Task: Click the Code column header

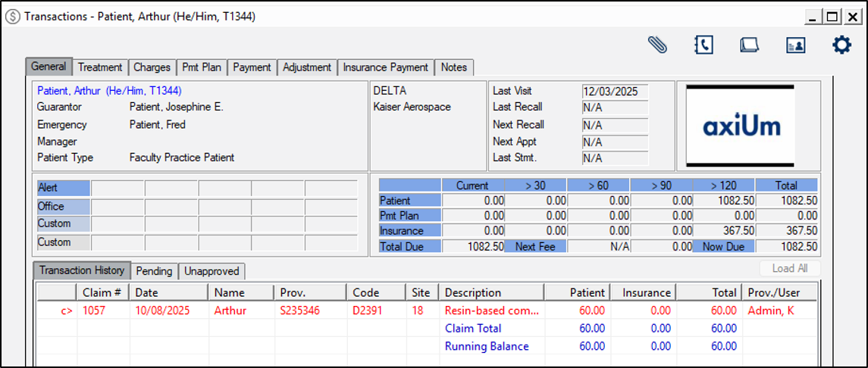Action: [377, 292]
